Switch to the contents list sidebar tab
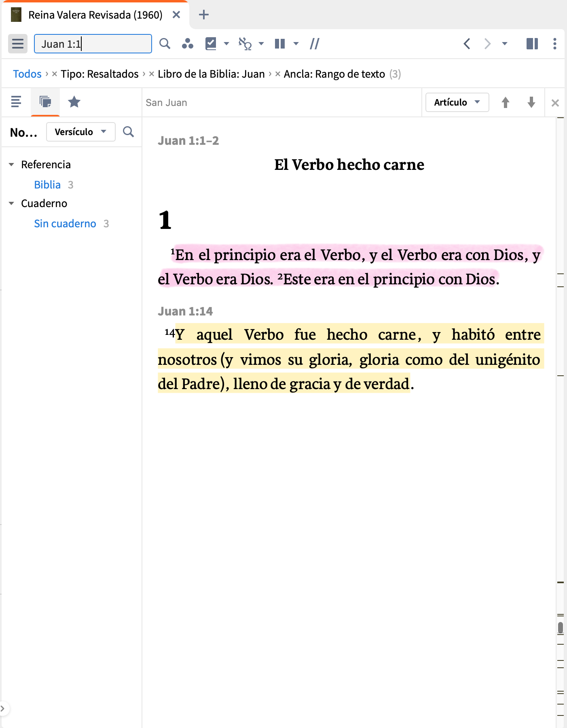This screenshot has width=567, height=728. pyautogui.click(x=16, y=102)
